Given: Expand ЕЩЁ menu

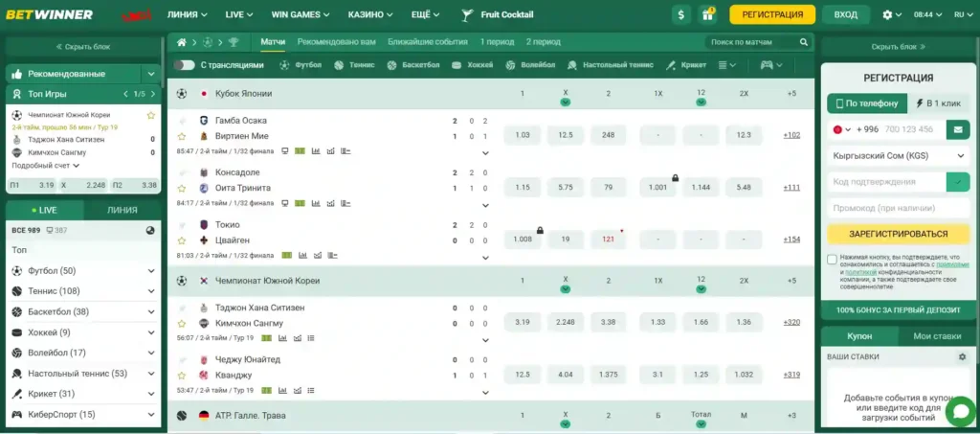Looking at the screenshot, I should 426,14.
